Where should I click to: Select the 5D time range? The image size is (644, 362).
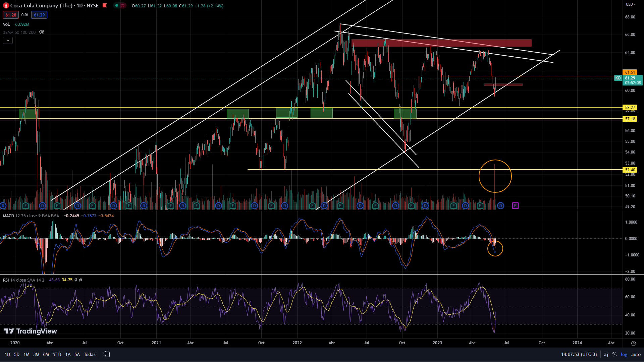coord(17,354)
